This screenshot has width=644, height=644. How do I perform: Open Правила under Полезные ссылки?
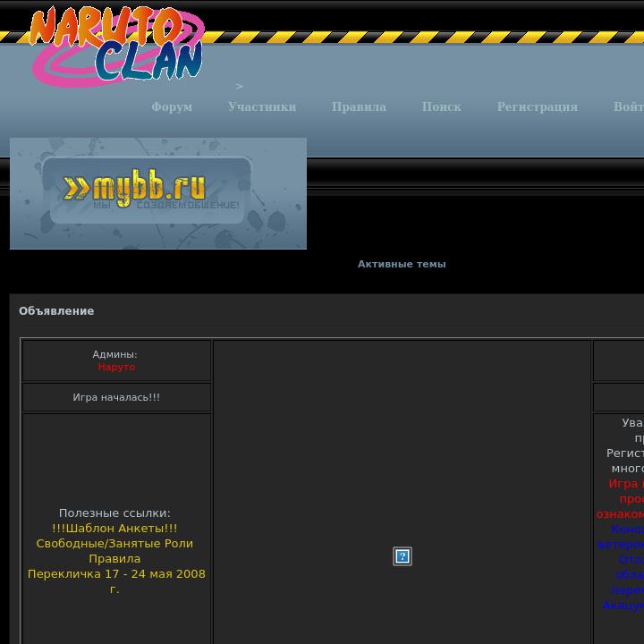[x=114, y=558]
